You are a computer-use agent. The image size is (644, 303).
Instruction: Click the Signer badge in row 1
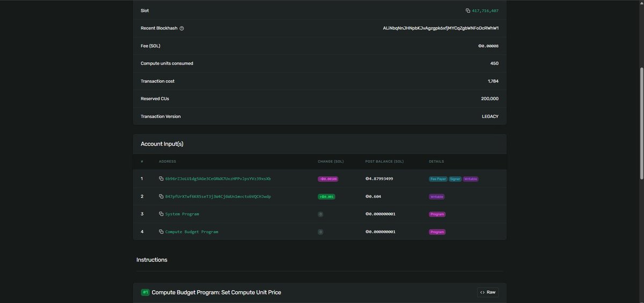(455, 179)
